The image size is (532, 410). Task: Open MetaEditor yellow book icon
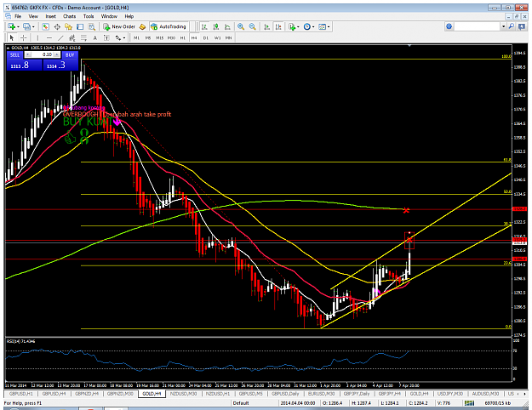142,26
